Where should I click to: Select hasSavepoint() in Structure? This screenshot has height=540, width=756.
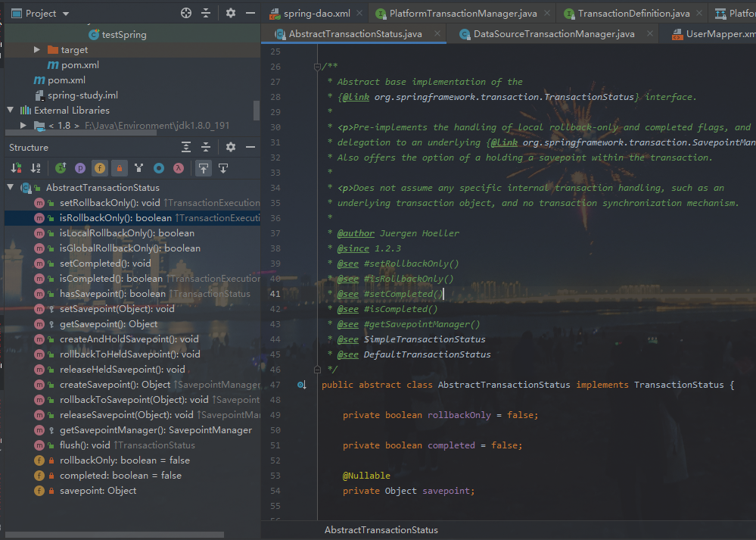112,293
